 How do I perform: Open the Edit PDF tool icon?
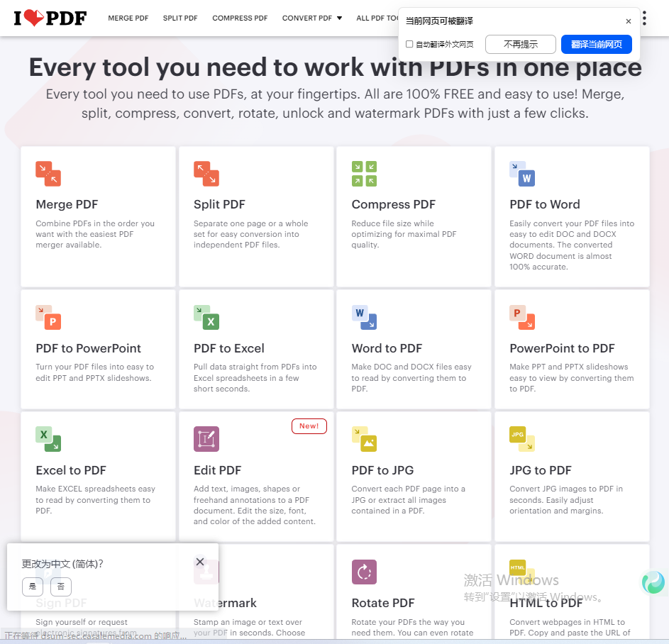coord(206,439)
